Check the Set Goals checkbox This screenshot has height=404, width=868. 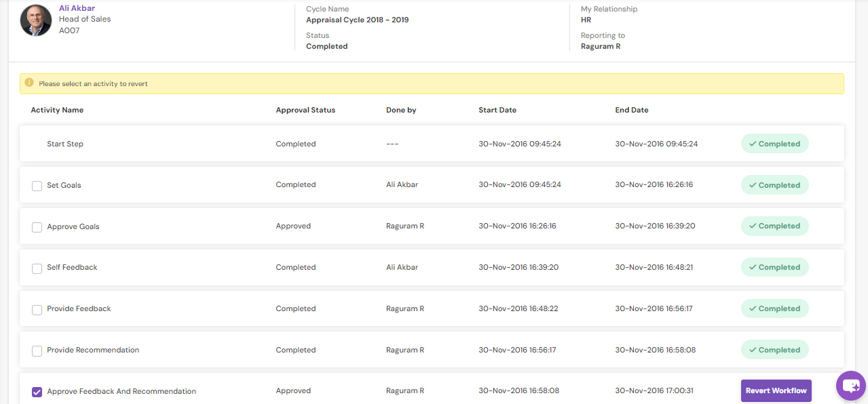[x=37, y=186]
